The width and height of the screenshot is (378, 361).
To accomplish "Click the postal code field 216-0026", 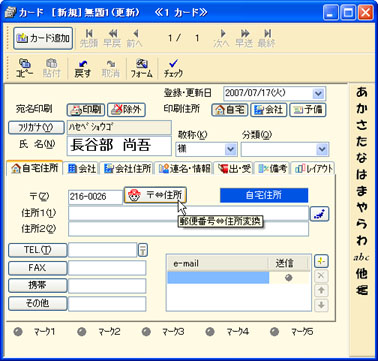I will (x=95, y=197).
